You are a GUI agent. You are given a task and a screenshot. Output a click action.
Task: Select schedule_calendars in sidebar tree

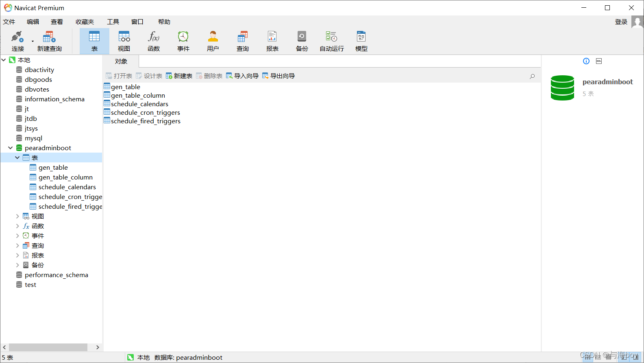pos(67,187)
